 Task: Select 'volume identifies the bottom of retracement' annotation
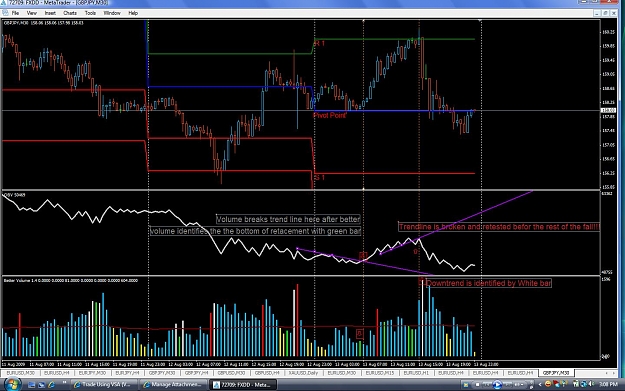click(x=256, y=231)
